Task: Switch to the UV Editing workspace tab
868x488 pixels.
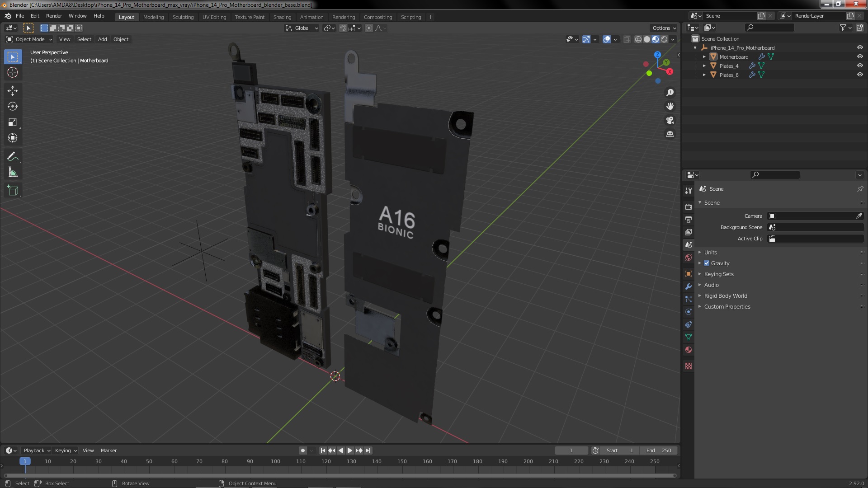Action: tap(214, 17)
